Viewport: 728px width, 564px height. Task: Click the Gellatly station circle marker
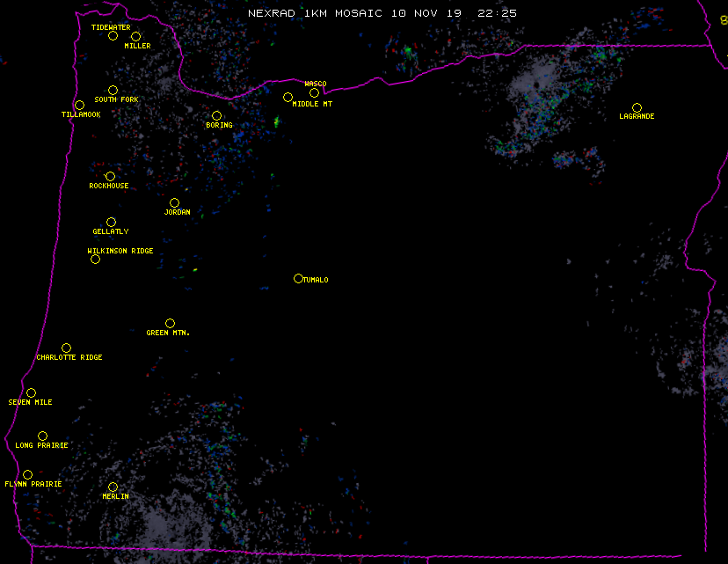[111, 222]
